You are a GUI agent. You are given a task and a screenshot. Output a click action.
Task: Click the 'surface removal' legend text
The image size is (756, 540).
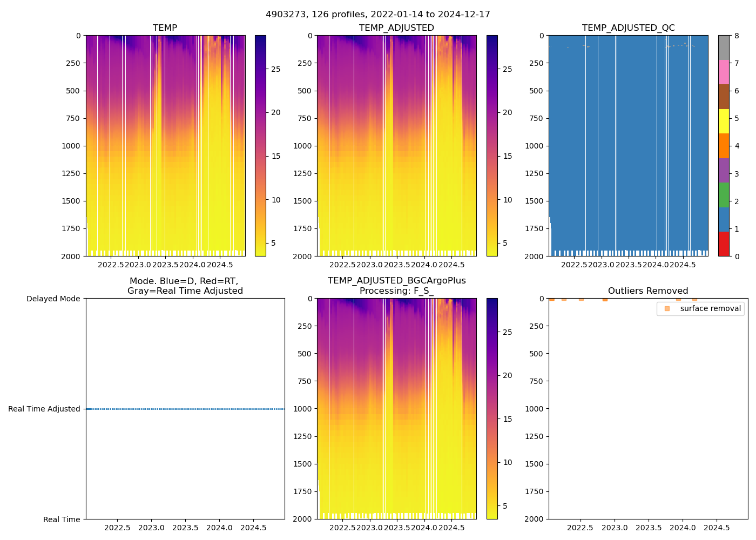pos(710,308)
